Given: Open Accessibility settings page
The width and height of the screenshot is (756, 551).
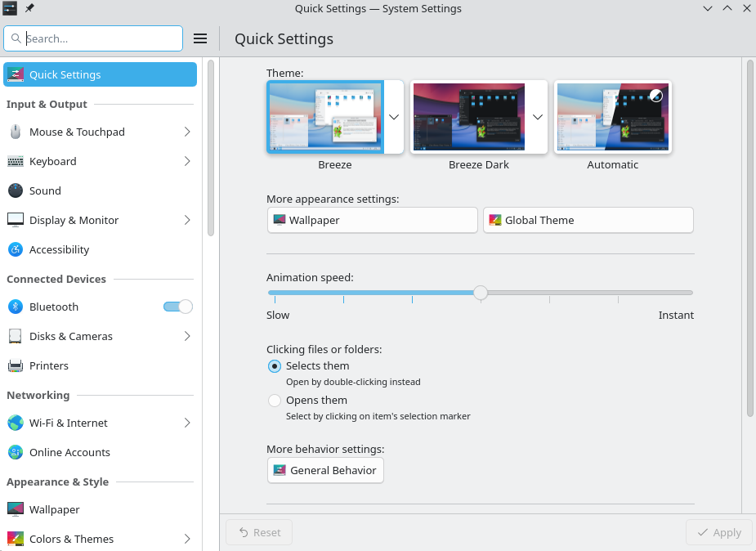Looking at the screenshot, I should (x=100, y=249).
